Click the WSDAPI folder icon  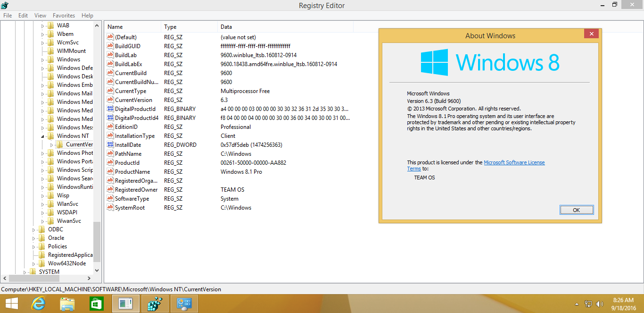pyautogui.click(x=50, y=212)
